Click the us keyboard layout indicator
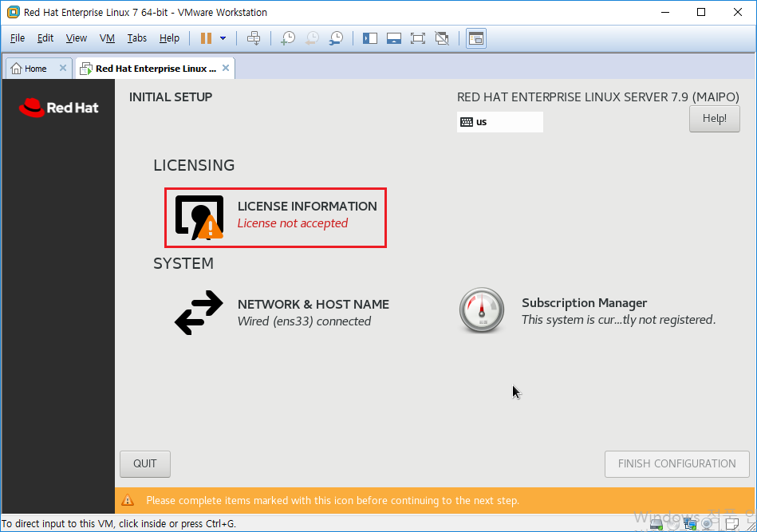The height and width of the screenshot is (532, 757). 499,122
